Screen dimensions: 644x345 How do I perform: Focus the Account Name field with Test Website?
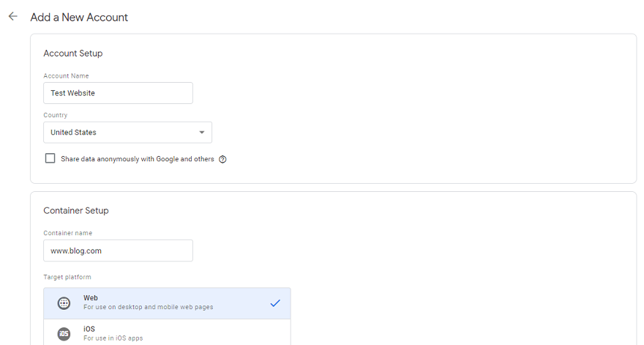click(x=119, y=93)
